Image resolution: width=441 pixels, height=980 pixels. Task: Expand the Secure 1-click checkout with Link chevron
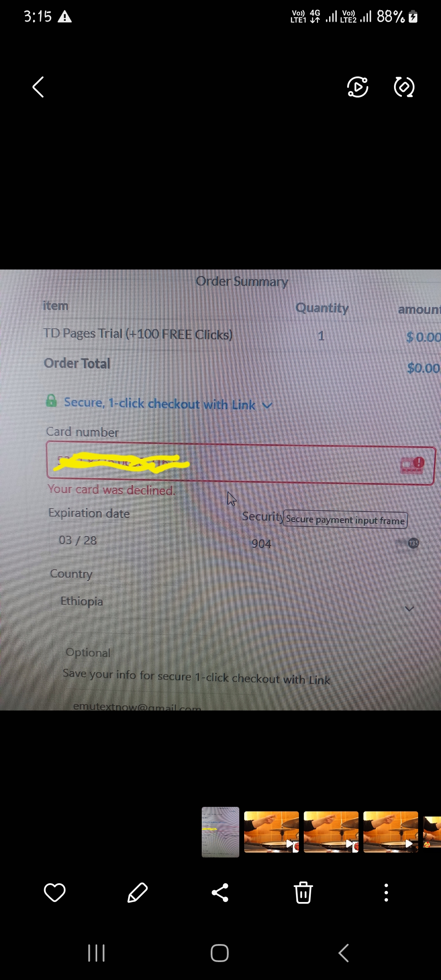pyautogui.click(x=267, y=405)
